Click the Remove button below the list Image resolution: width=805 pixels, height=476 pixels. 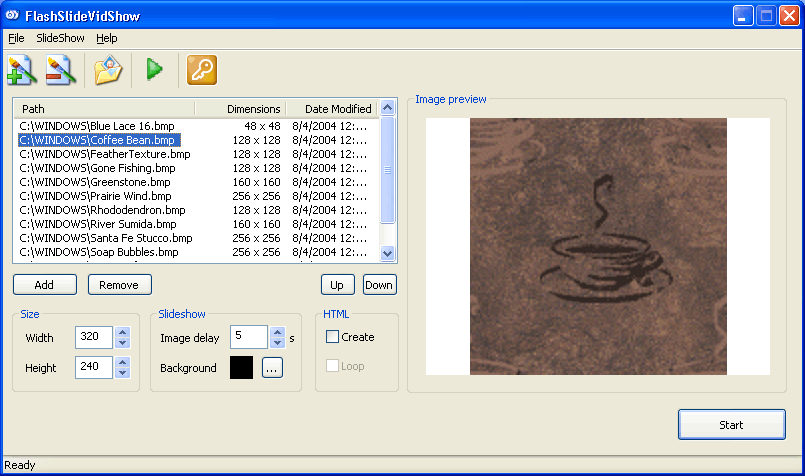point(120,285)
